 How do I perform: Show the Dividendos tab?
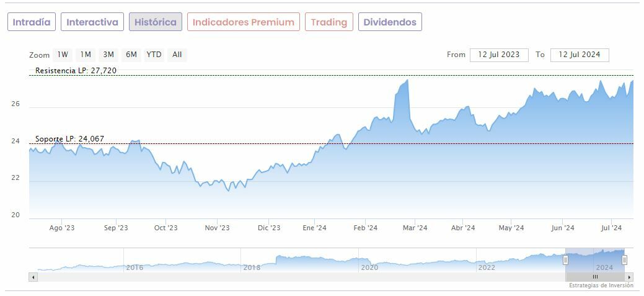(x=390, y=22)
